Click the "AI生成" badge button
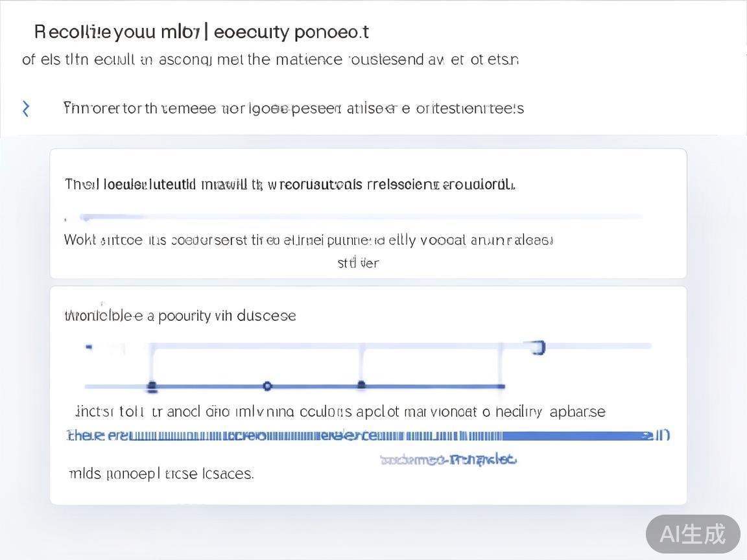The width and height of the screenshot is (747, 560). [x=693, y=534]
